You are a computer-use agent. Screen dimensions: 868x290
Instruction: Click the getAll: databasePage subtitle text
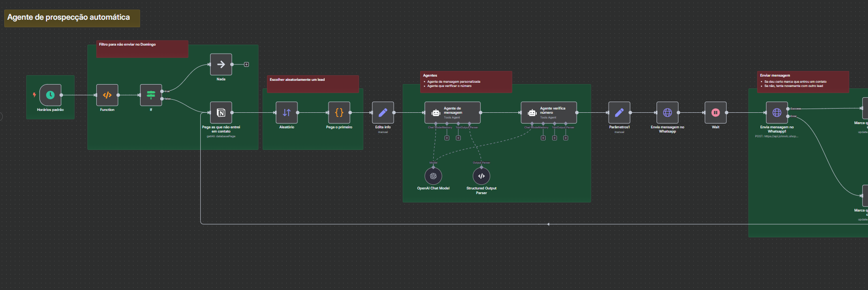pyautogui.click(x=221, y=136)
